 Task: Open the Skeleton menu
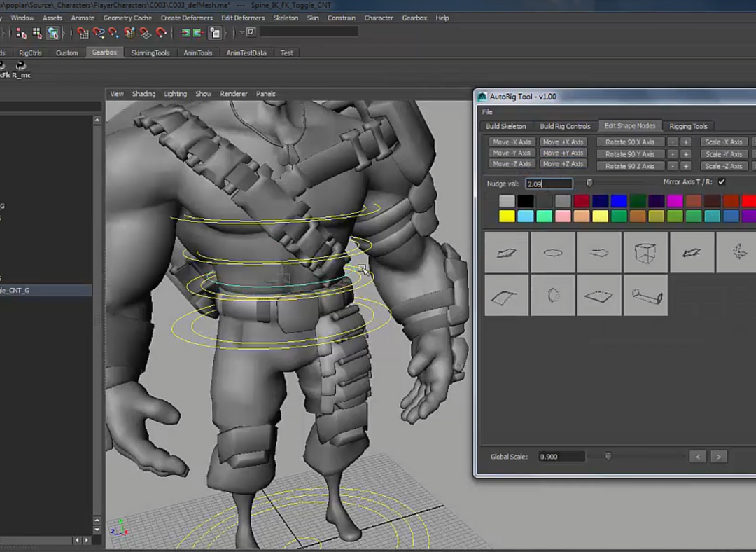[x=285, y=18]
